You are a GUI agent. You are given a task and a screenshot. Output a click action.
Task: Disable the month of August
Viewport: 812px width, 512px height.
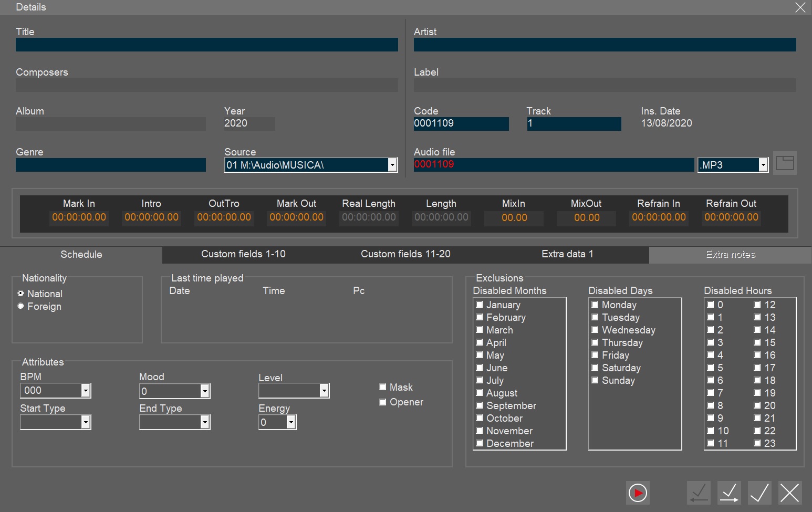pos(480,393)
